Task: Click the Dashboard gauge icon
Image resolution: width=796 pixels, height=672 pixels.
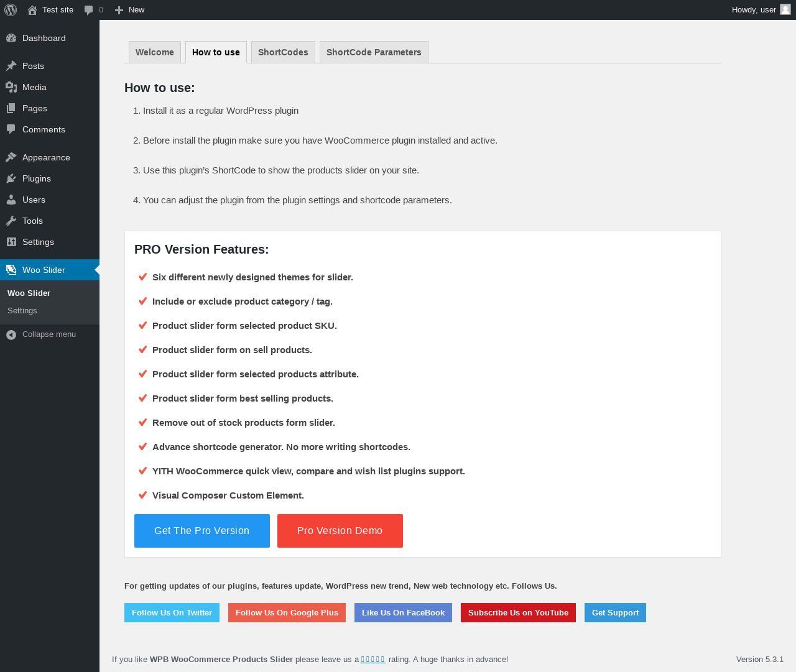Action: pyautogui.click(x=11, y=38)
